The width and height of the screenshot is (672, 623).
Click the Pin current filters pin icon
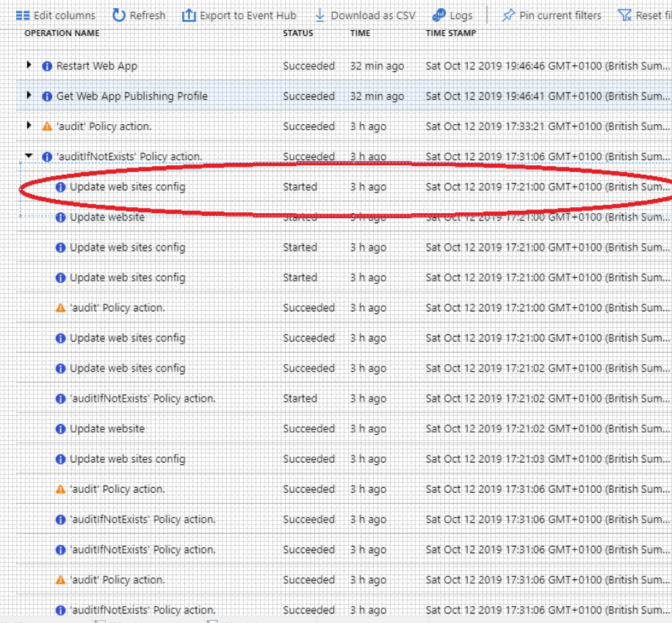(x=508, y=15)
